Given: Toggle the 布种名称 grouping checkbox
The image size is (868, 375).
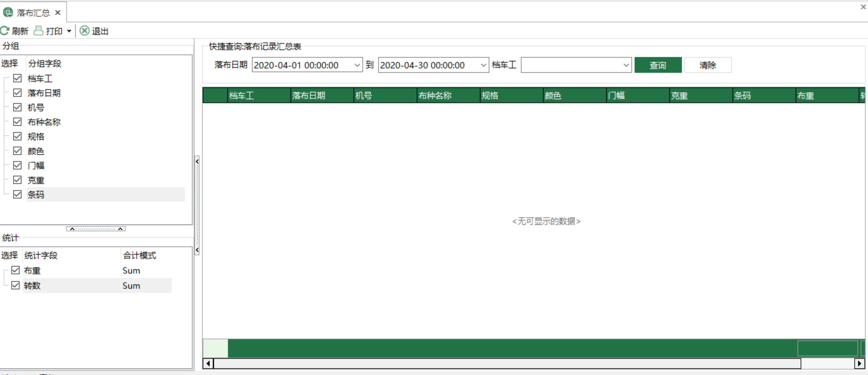Looking at the screenshot, I should click(17, 122).
